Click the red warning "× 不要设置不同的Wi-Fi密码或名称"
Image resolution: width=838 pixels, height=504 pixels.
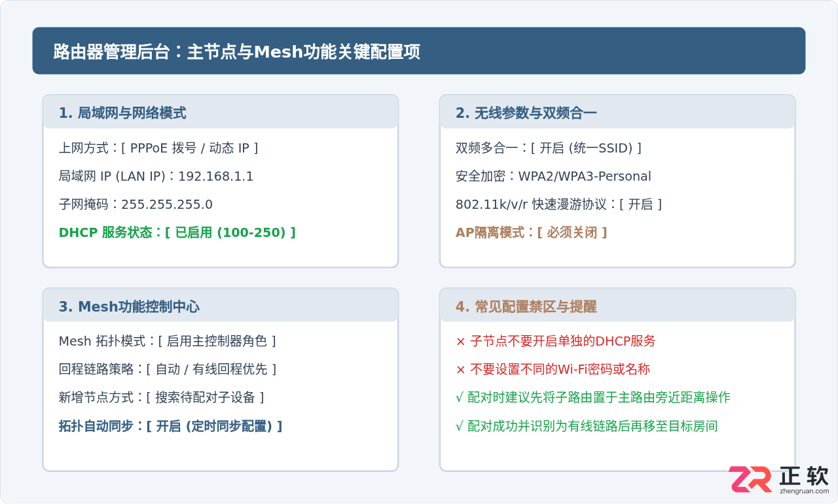(x=553, y=369)
